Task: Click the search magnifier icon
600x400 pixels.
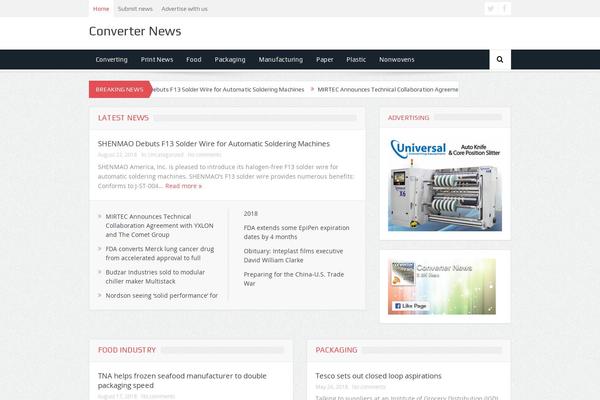Action: click(x=500, y=59)
